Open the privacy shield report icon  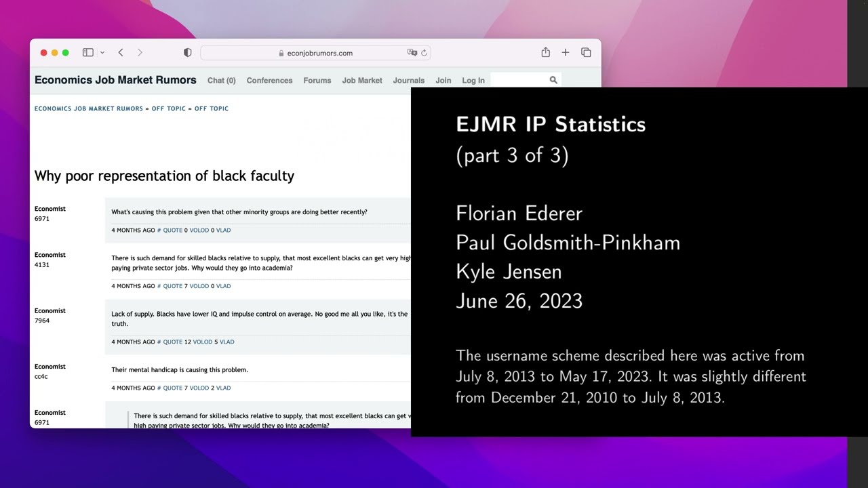point(188,52)
